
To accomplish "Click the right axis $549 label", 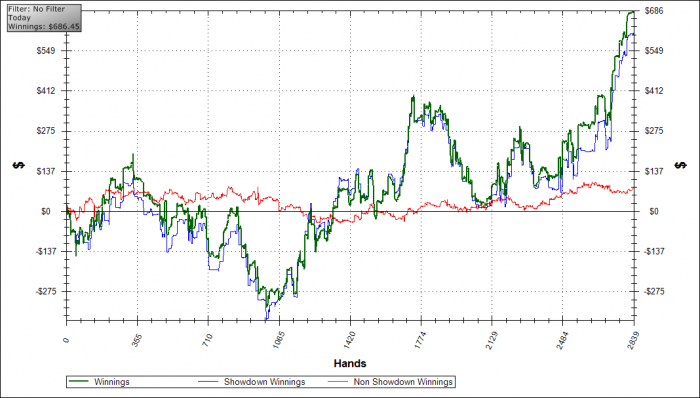I will click(654, 50).
